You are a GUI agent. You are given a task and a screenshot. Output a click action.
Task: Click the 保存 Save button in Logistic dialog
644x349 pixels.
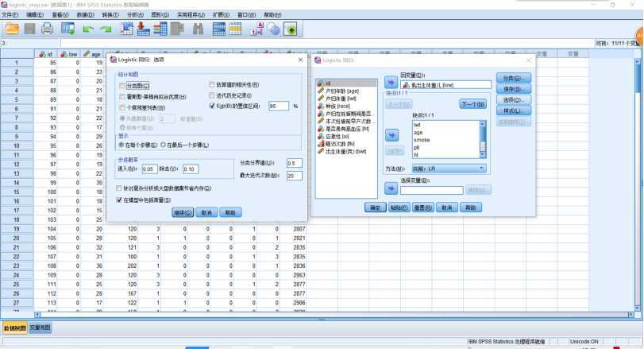[514, 89]
